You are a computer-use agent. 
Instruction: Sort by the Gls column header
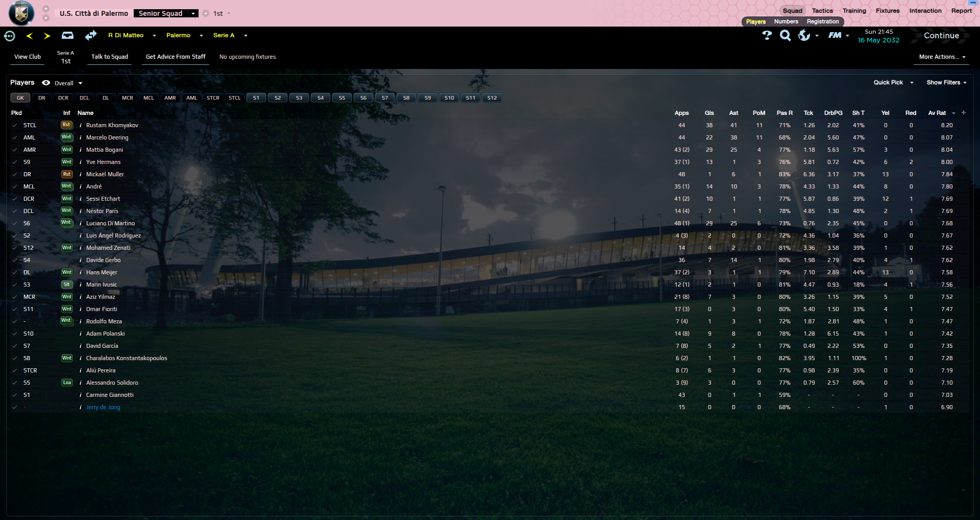tap(709, 113)
